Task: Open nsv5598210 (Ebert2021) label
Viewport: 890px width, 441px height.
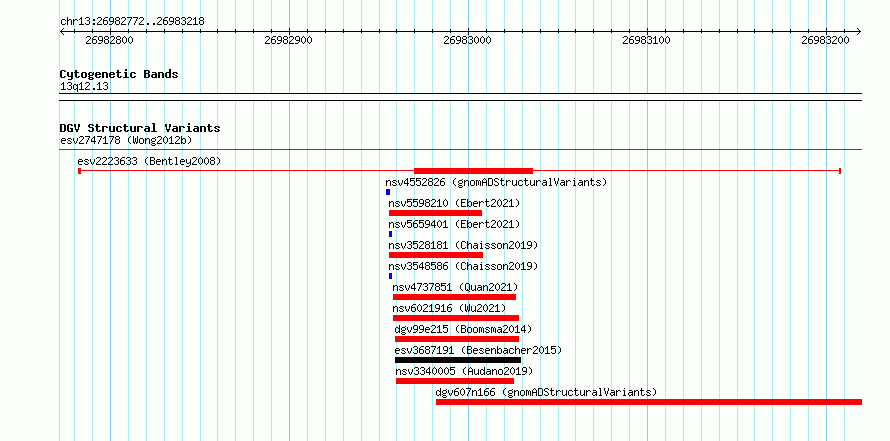Action: (x=454, y=203)
